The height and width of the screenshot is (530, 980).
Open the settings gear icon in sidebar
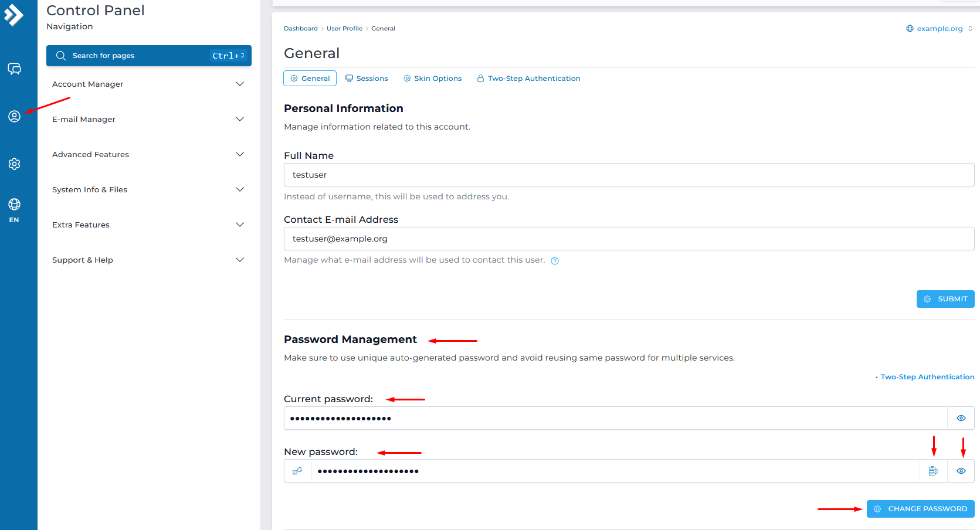tap(14, 164)
